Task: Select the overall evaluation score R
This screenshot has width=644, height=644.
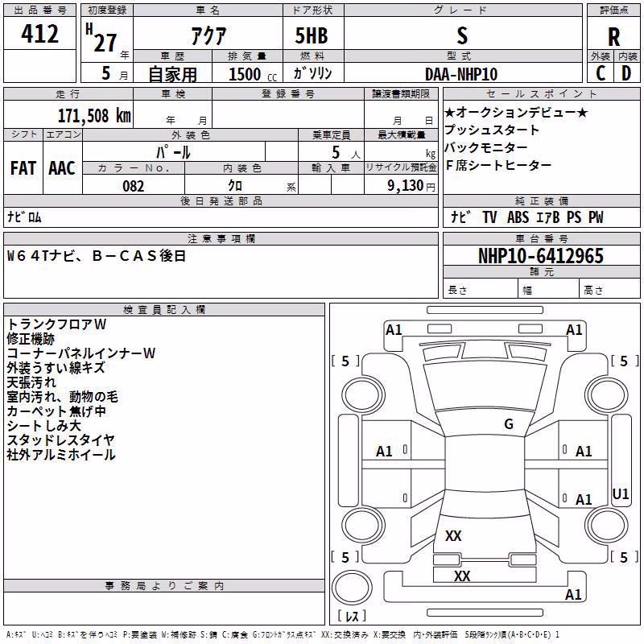Action: [613, 37]
